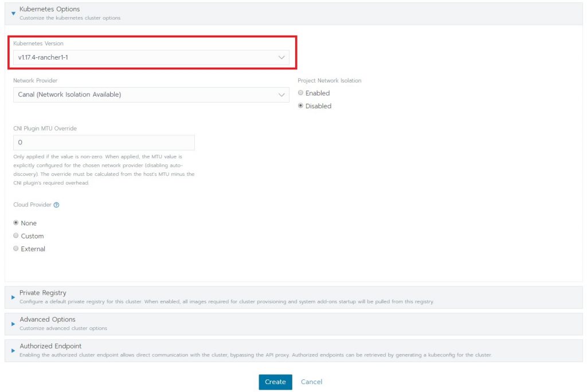Click the MTU override help description text
Viewport: 587px width, 392px height.
[x=104, y=170]
